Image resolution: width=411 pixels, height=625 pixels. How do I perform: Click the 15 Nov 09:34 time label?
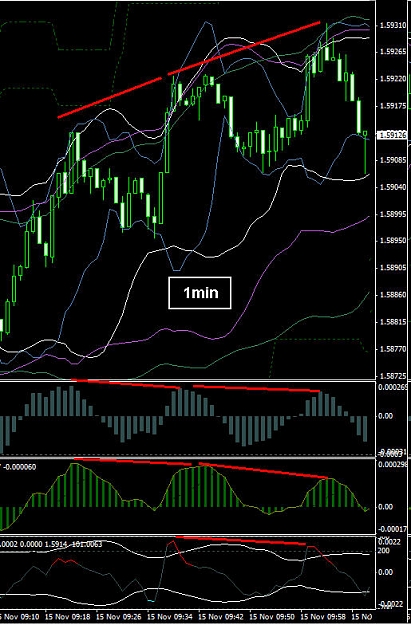coord(170,616)
